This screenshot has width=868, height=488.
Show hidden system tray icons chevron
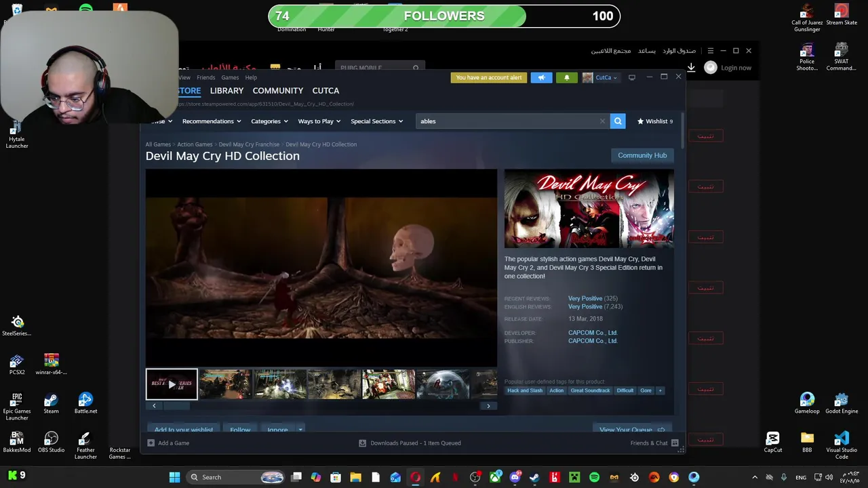click(755, 477)
